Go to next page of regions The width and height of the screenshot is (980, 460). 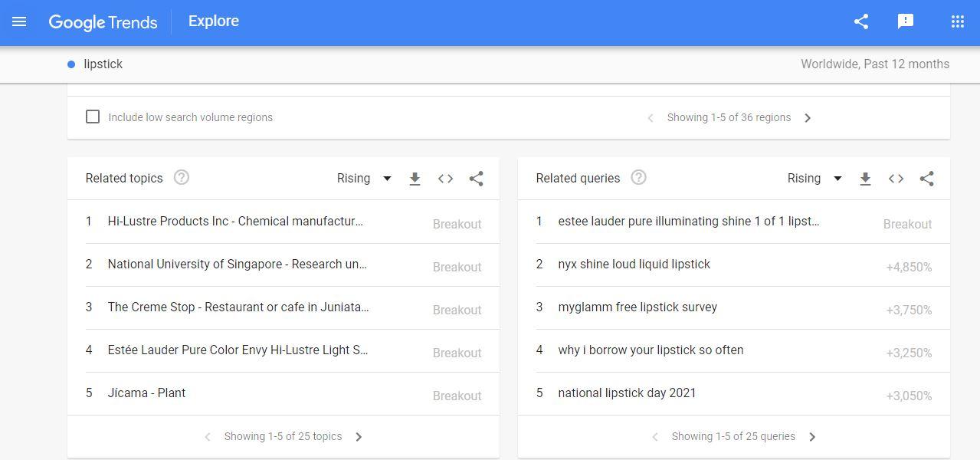coord(808,118)
